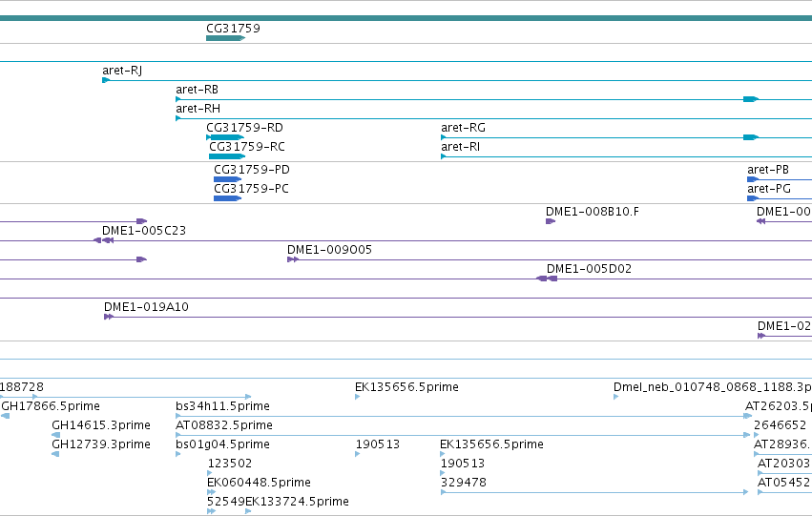Viewport: 812px width, 516px height.
Task: Click the CG31759-PC blue arrow glyph
Action: tap(228, 198)
